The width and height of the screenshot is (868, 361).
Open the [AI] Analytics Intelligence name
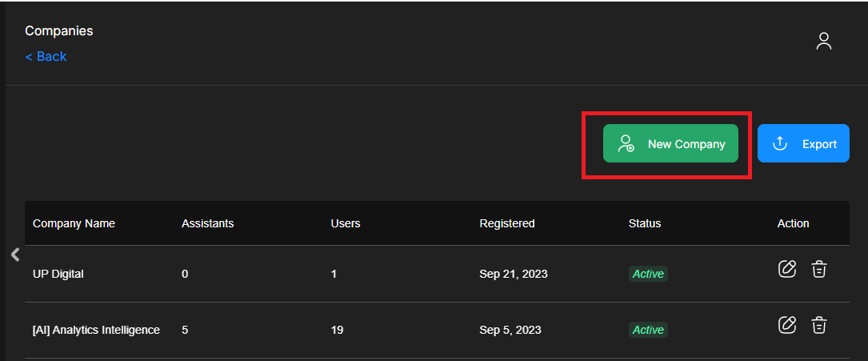tap(96, 330)
